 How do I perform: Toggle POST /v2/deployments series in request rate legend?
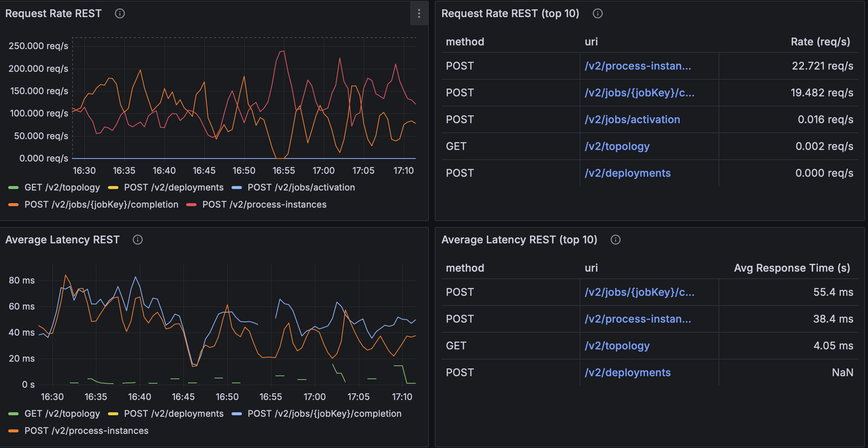tap(173, 187)
